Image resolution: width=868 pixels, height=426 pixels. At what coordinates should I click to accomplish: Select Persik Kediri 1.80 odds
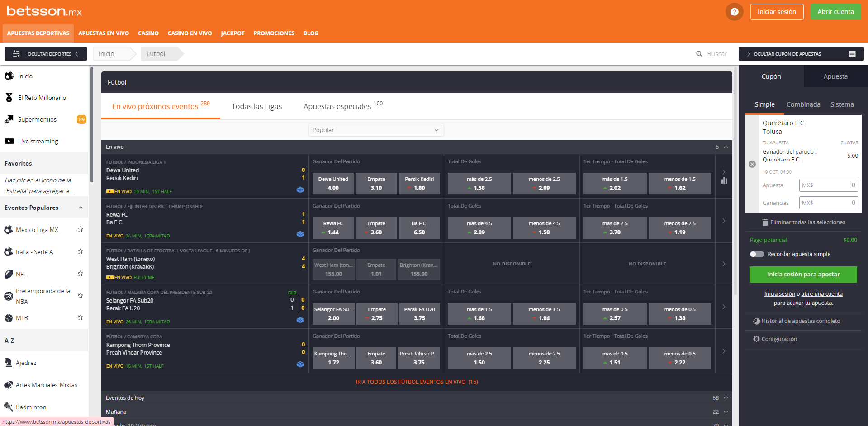[x=419, y=184]
